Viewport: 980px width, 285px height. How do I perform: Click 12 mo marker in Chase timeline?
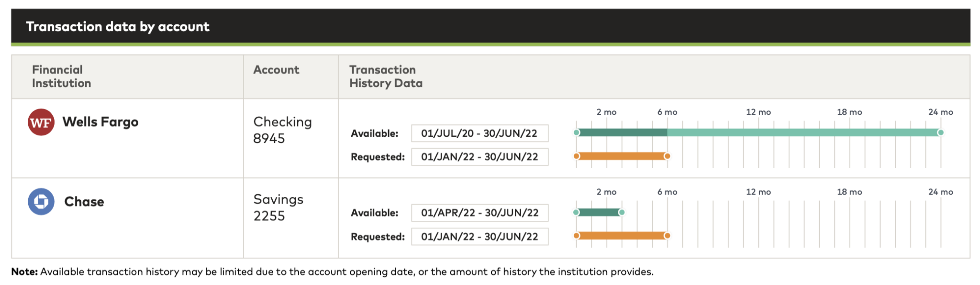tap(758, 192)
